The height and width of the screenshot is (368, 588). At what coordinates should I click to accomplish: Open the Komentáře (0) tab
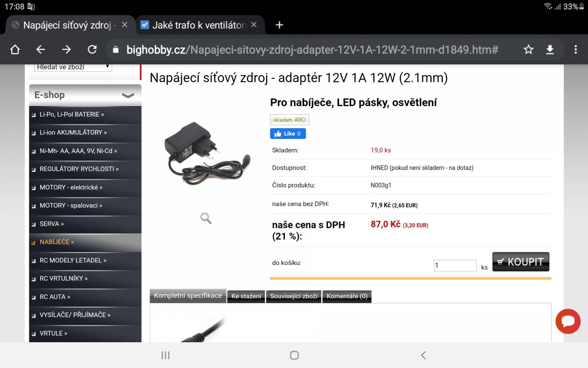[x=347, y=296]
